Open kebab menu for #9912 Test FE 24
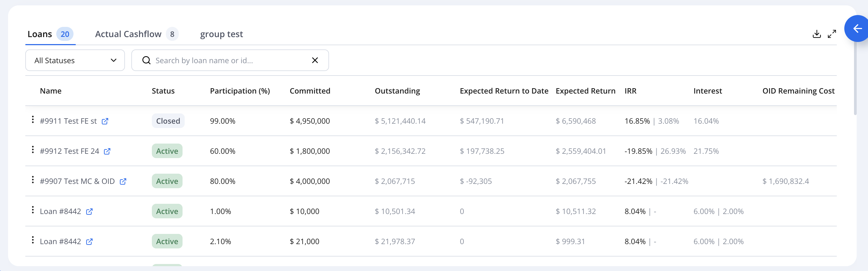868x271 pixels. click(33, 149)
